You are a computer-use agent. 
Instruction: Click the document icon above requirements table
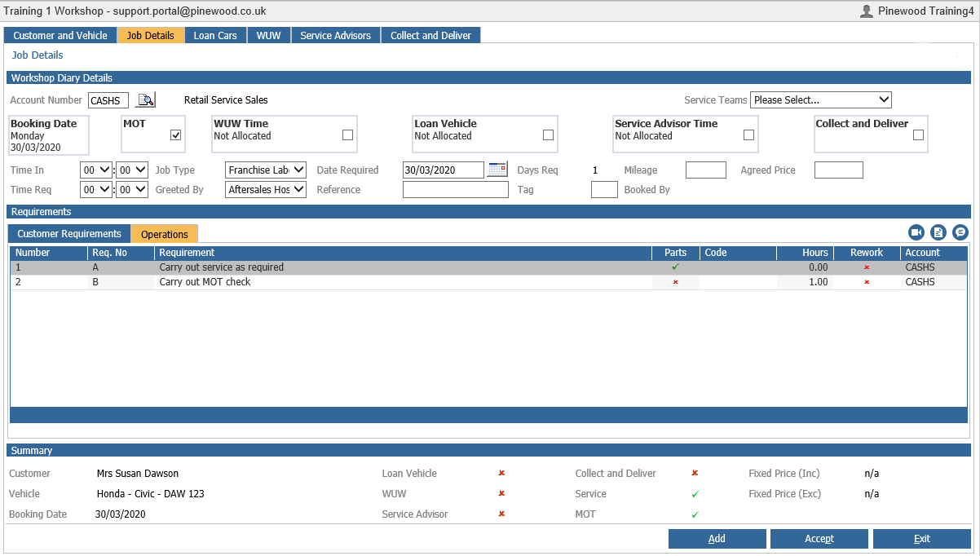tap(938, 232)
